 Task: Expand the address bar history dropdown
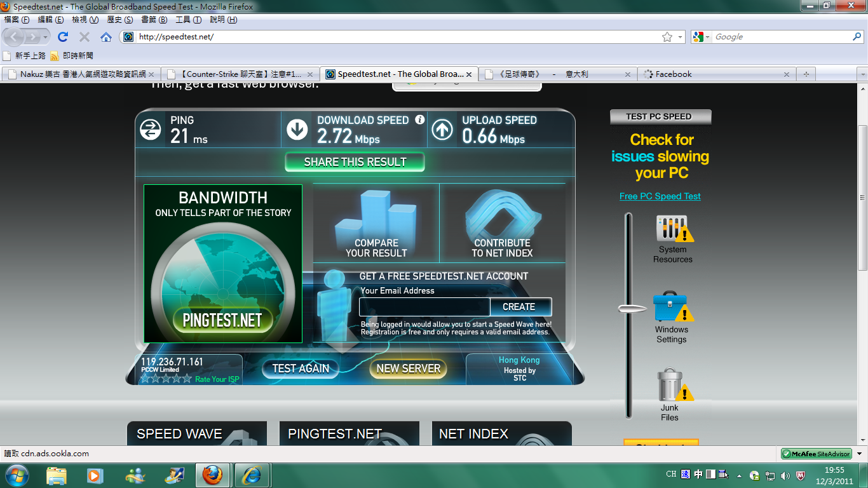click(x=680, y=37)
